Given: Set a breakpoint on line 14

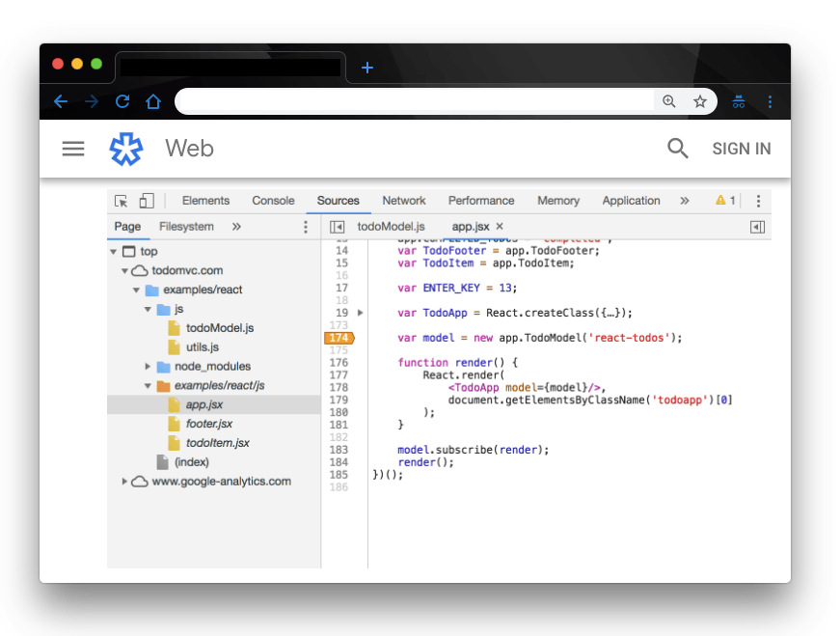Looking at the screenshot, I should click(341, 250).
